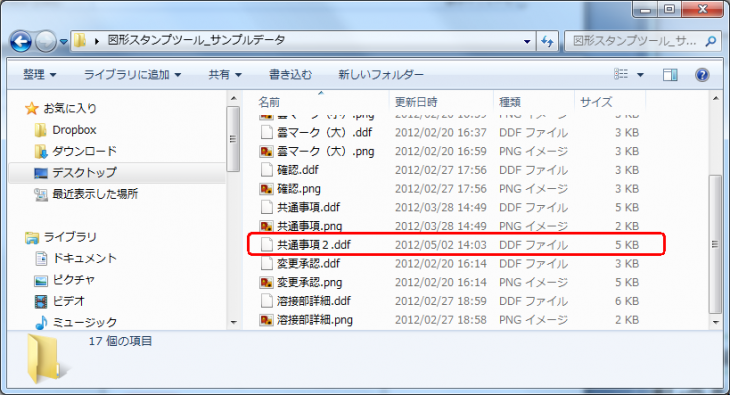This screenshot has height=395, width=730.
Task: Click the sidebar scrollbar up arrow
Action: [x=234, y=99]
